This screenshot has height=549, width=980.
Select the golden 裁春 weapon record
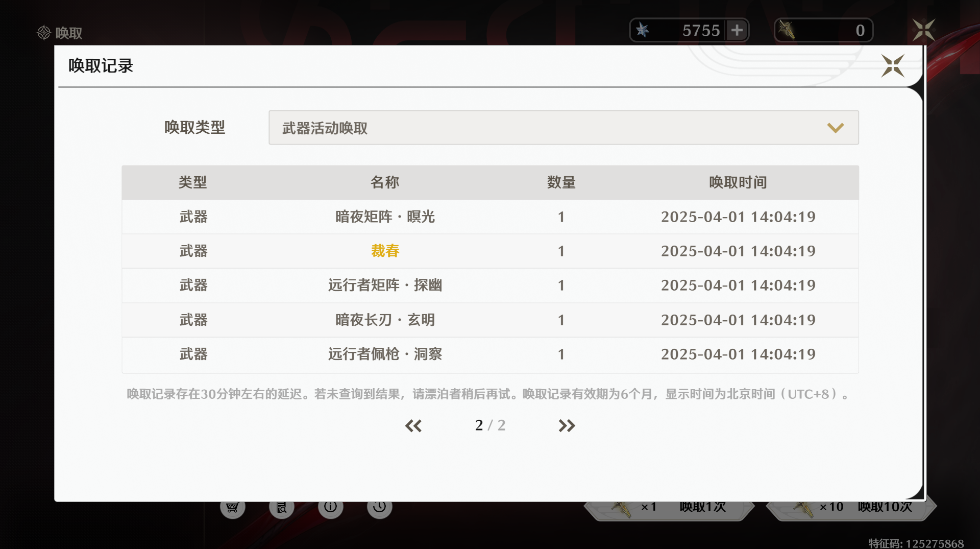(x=490, y=251)
